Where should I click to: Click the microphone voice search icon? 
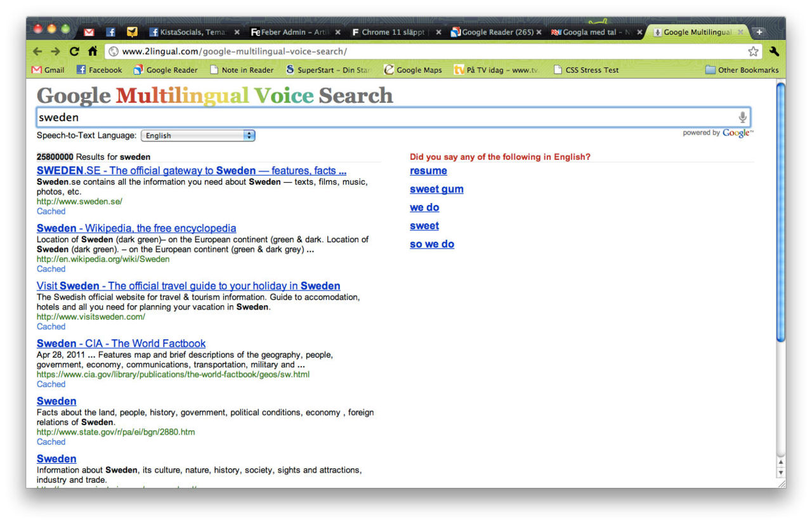[x=742, y=117]
